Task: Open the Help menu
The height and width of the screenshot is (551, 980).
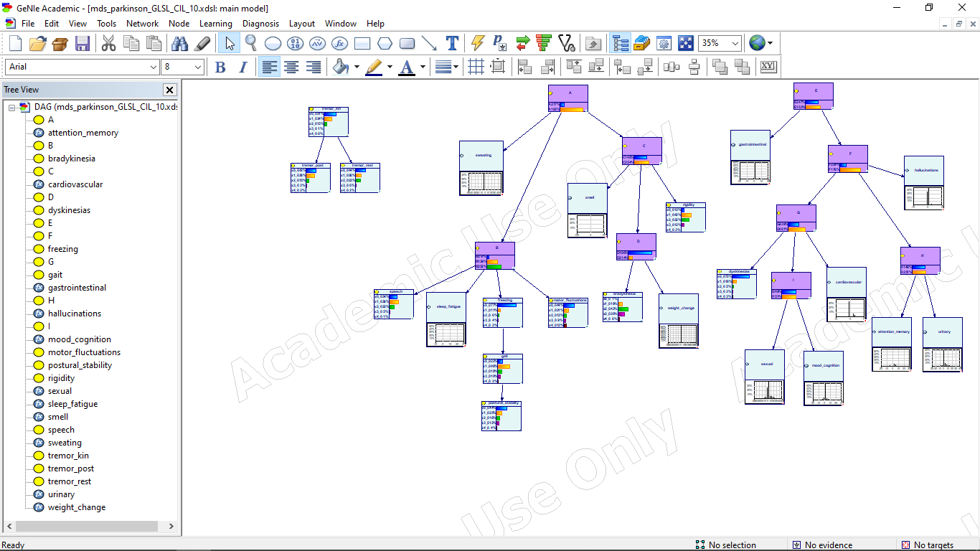Action: click(375, 24)
